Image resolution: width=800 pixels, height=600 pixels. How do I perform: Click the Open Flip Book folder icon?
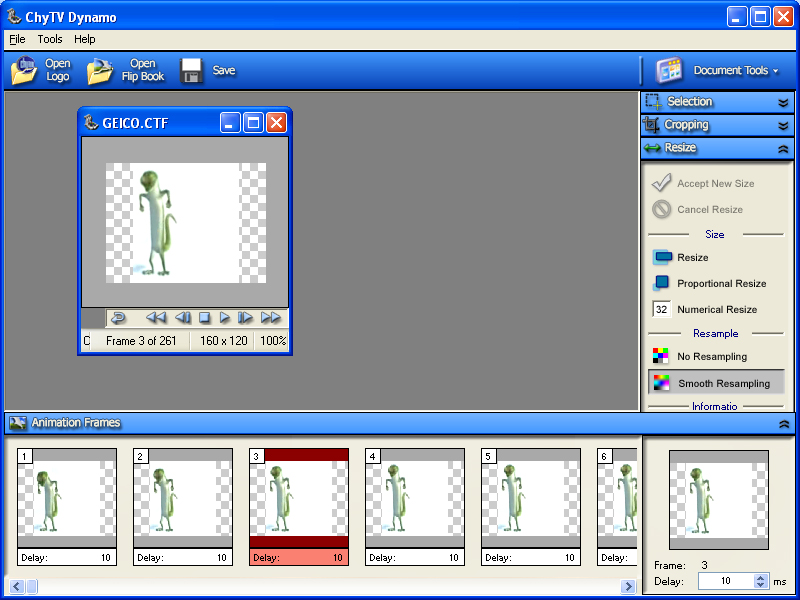pos(100,70)
